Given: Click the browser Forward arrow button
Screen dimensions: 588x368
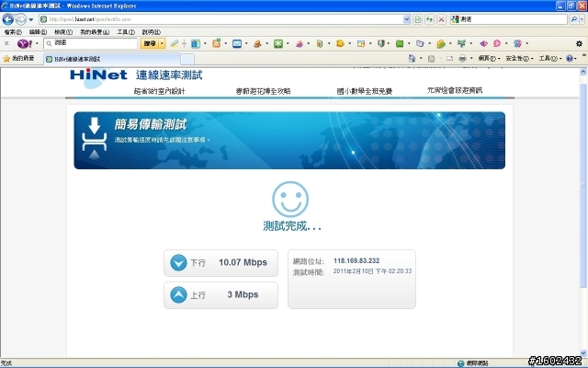Looking at the screenshot, I should click(21, 19).
